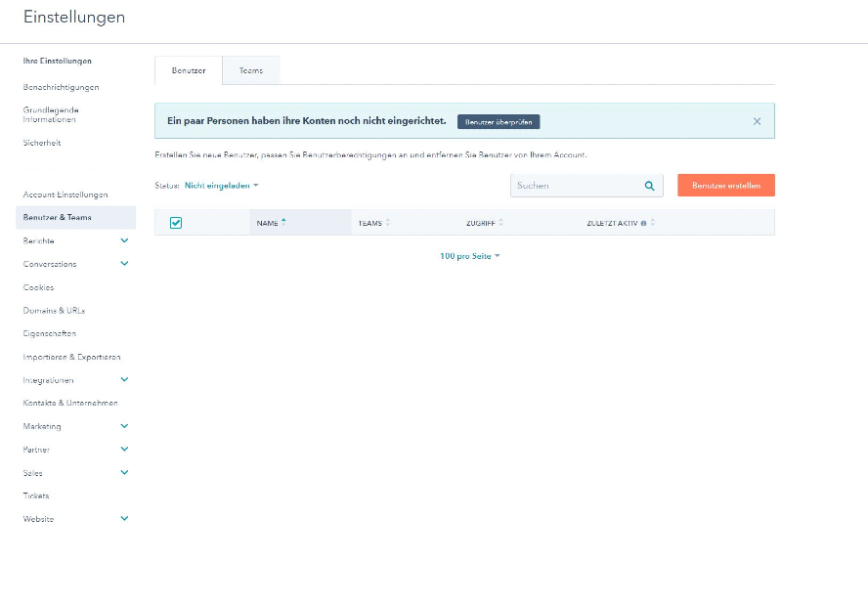Expand the Marketing sidebar section
Screen dimensions: 868x604
click(x=124, y=426)
